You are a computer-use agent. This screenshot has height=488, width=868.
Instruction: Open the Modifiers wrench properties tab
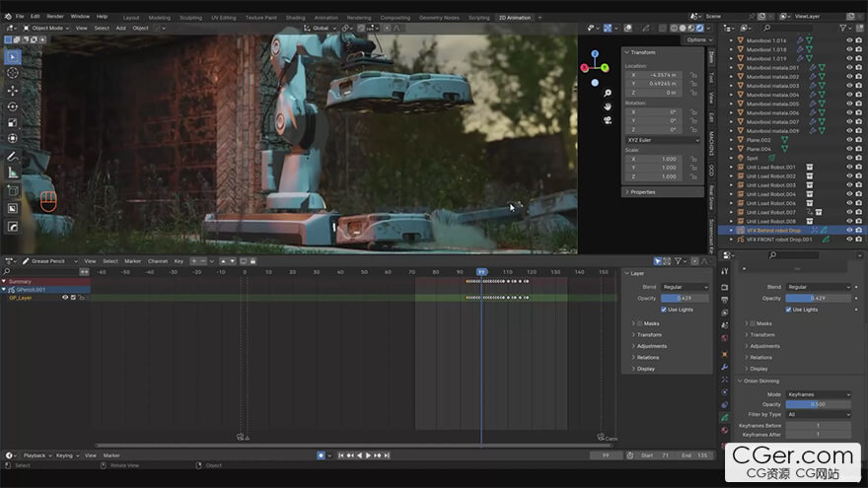point(725,367)
